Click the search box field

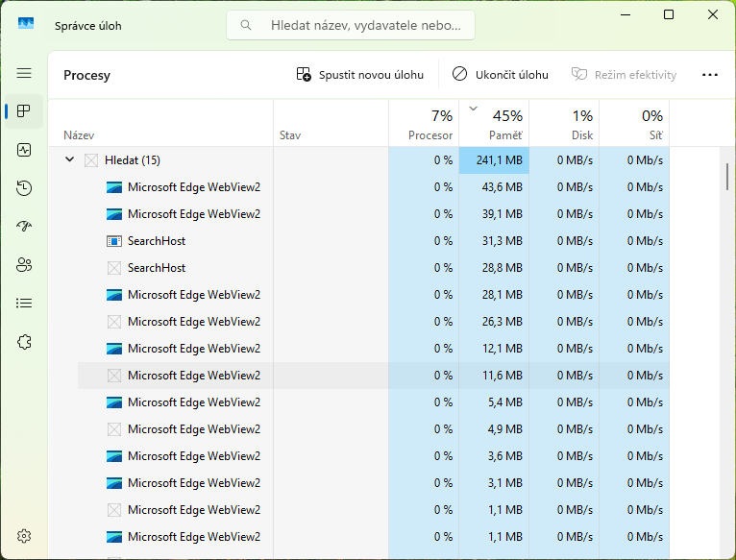(x=351, y=25)
